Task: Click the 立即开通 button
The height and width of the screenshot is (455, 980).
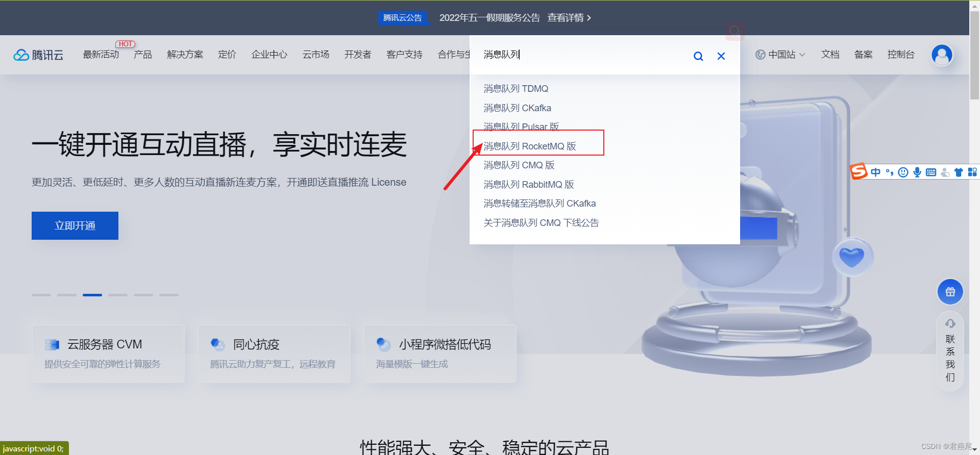Action: coord(75,225)
